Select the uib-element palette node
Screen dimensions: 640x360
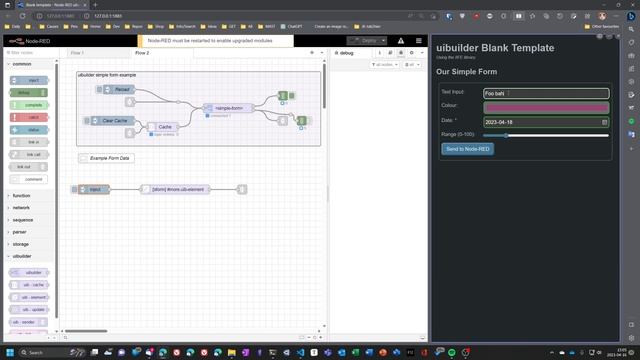coord(29,297)
